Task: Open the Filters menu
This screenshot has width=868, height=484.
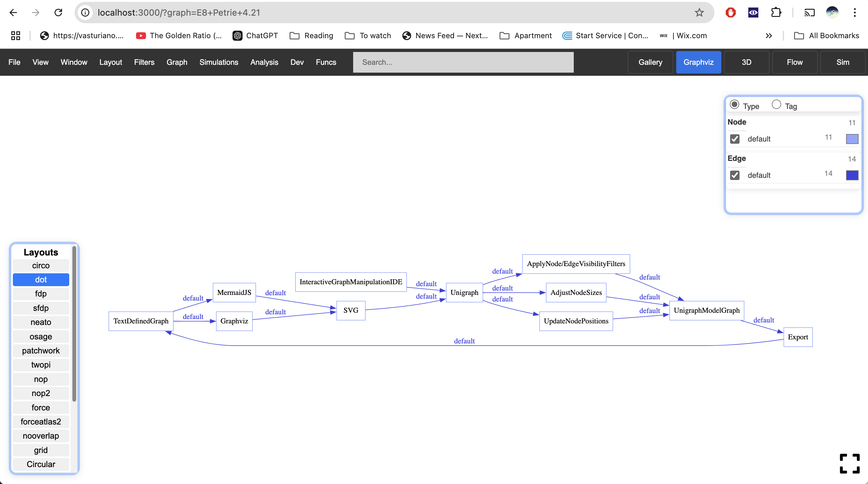Action: (144, 62)
